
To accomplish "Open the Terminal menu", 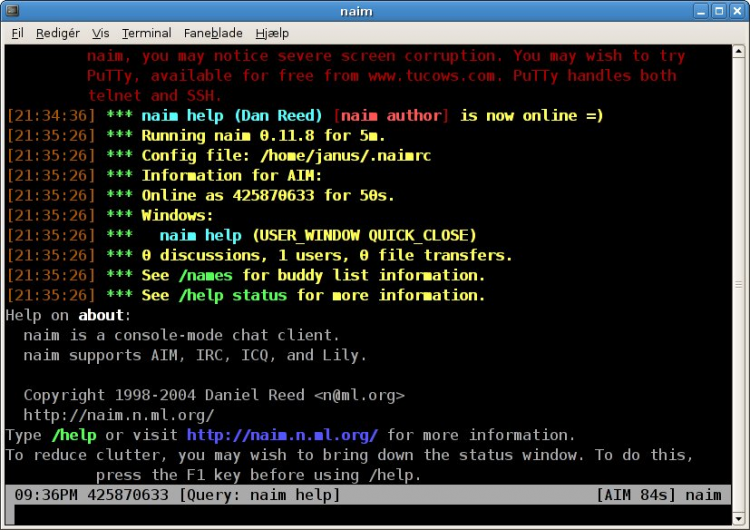I will (x=146, y=33).
